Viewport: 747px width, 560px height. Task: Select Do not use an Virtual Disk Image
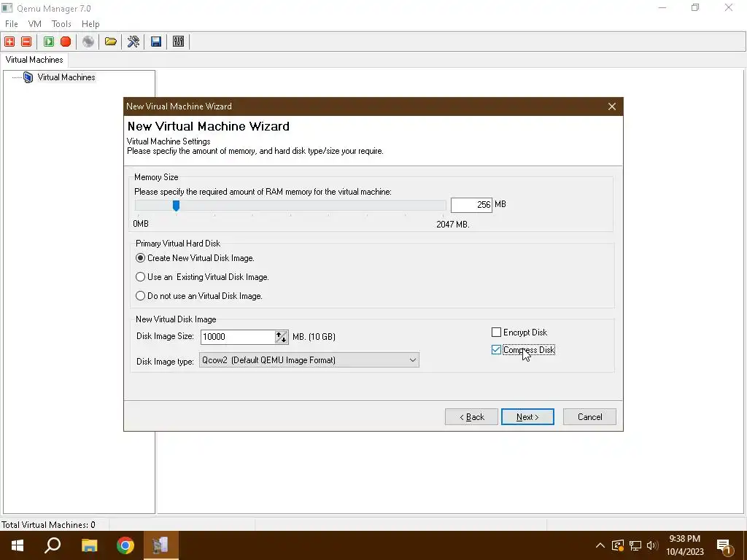tap(140, 296)
